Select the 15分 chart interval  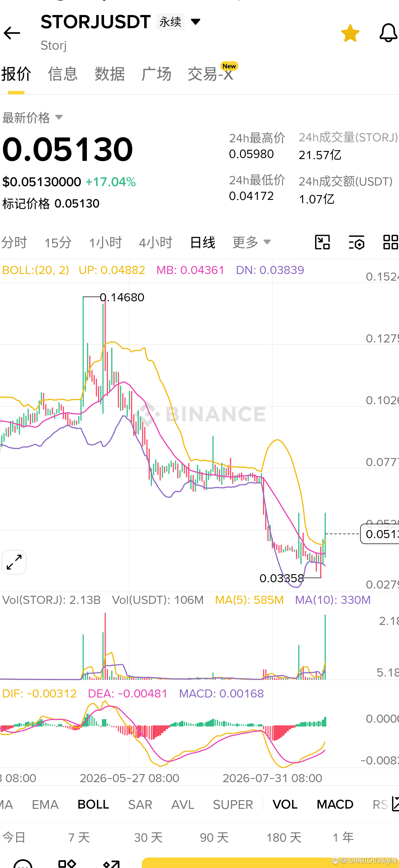click(x=58, y=242)
